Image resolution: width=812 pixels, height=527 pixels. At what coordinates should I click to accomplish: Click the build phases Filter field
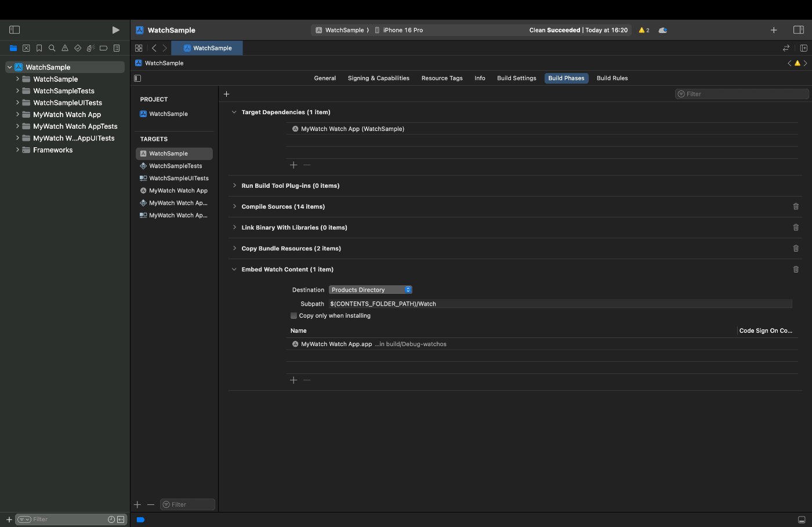click(742, 94)
